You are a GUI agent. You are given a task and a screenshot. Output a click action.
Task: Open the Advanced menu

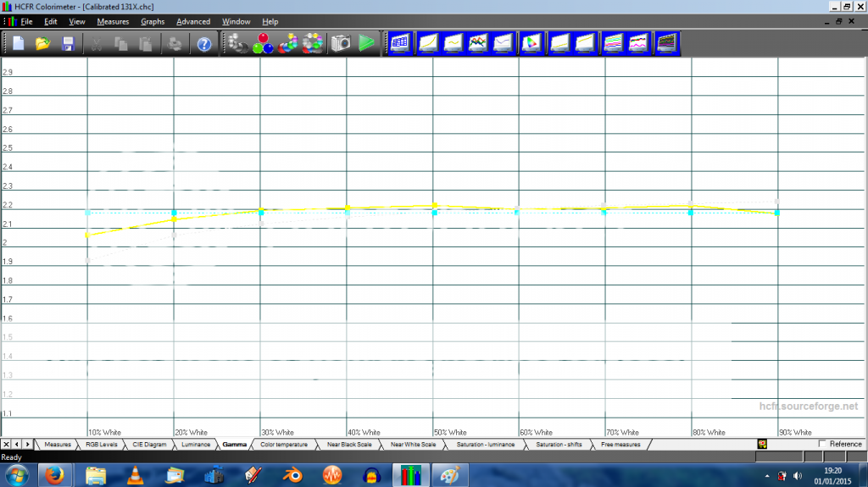point(193,21)
